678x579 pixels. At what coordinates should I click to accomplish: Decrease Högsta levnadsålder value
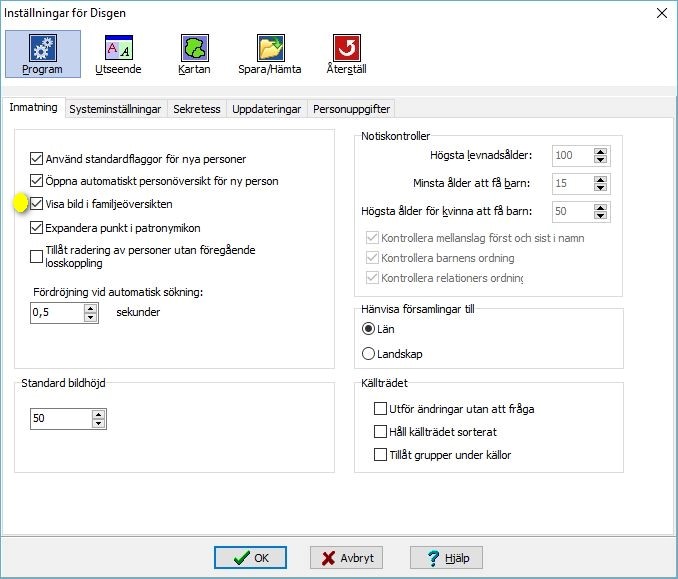[x=600, y=160]
